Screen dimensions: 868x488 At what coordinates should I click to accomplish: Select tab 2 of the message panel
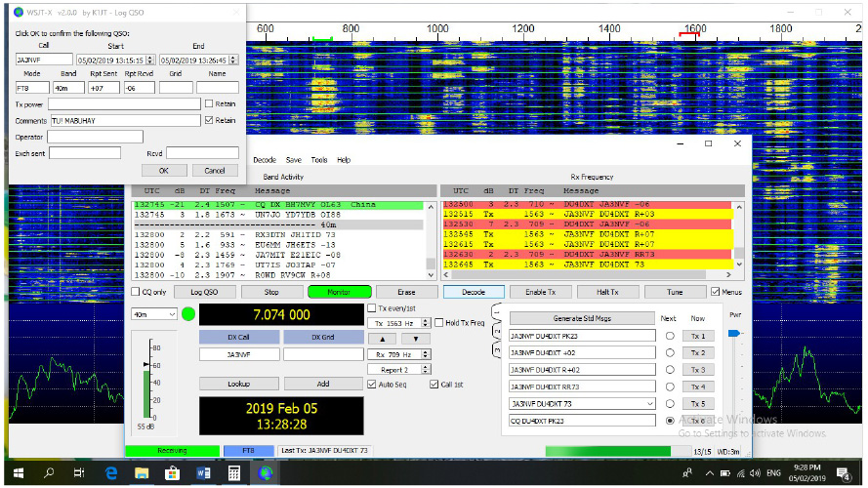pos(497,332)
